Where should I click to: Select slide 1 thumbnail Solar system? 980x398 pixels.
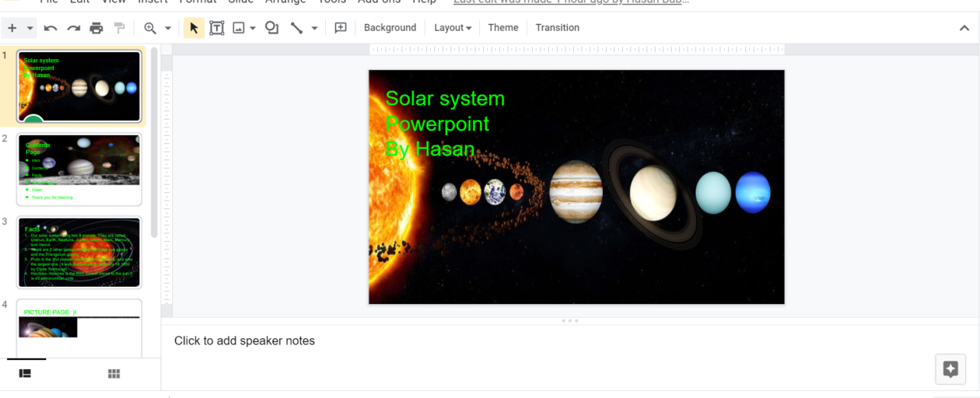79,86
